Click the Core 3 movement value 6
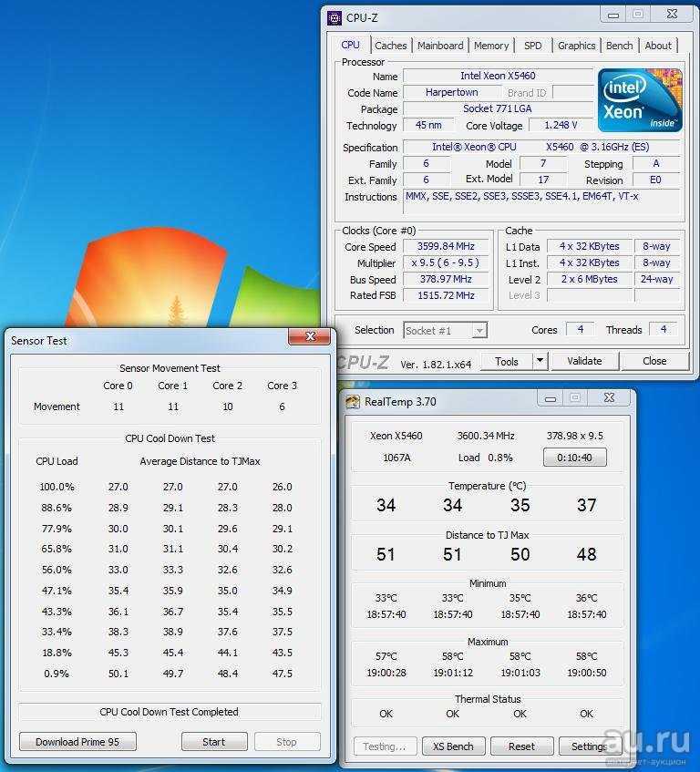This screenshot has height=772, width=700. 282,407
